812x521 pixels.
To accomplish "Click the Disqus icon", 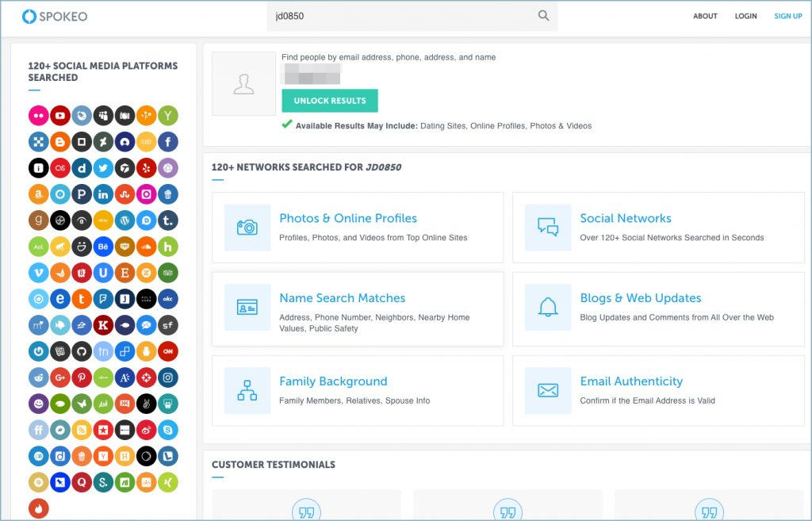I will pos(146,220).
